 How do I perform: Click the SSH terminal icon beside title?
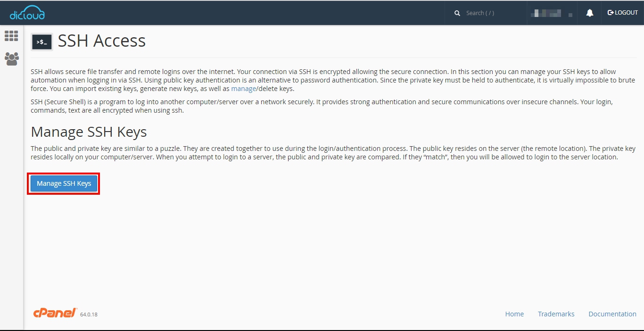pyautogui.click(x=42, y=42)
